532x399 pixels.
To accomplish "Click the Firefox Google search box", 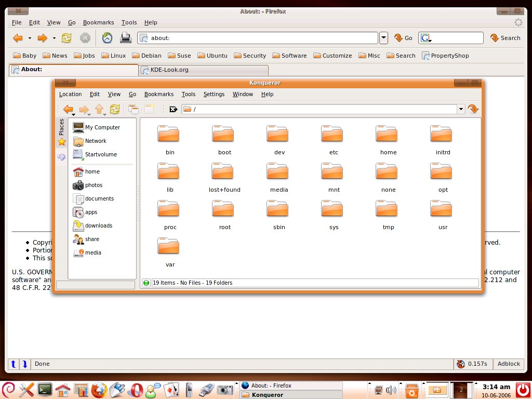I will click(450, 38).
